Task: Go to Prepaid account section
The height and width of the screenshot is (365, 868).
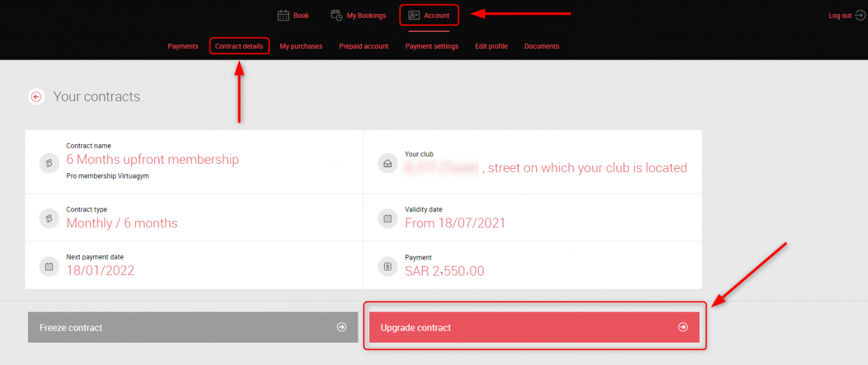Action: click(363, 46)
